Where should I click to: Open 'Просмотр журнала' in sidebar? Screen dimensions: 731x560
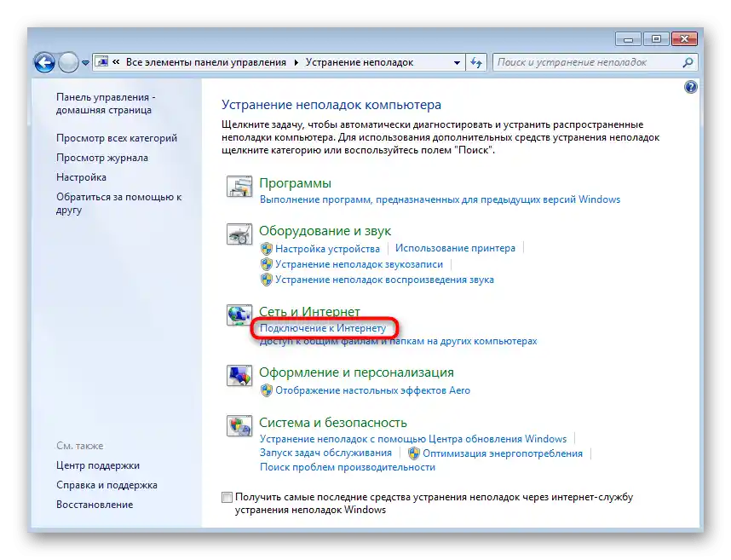pyautogui.click(x=102, y=158)
